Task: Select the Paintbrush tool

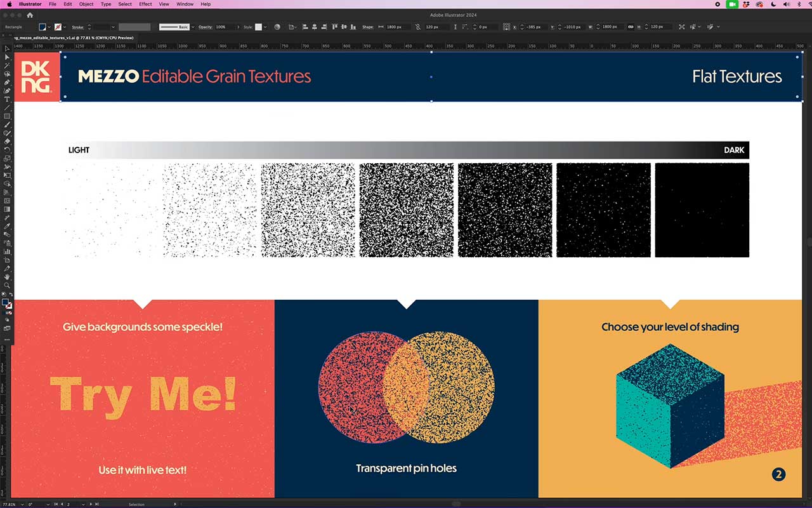Action: [x=7, y=124]
